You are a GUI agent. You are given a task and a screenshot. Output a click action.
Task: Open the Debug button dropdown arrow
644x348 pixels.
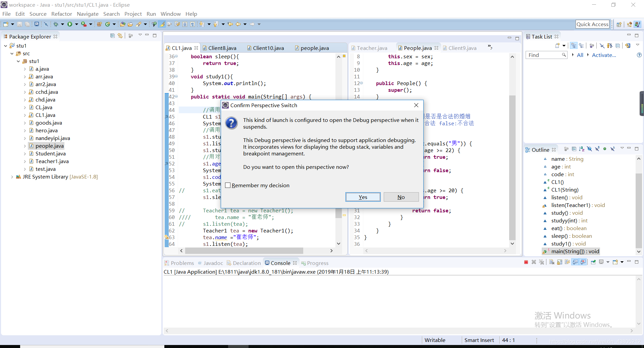click(62, 24)
